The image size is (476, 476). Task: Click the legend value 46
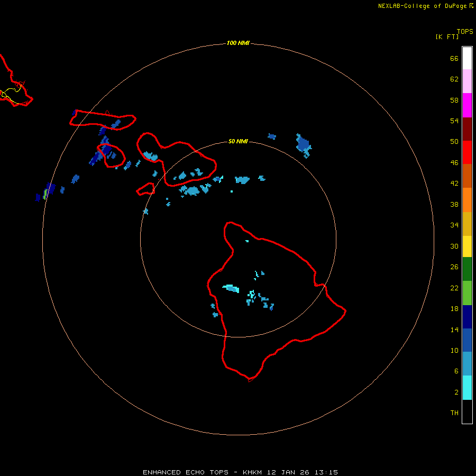454,163
